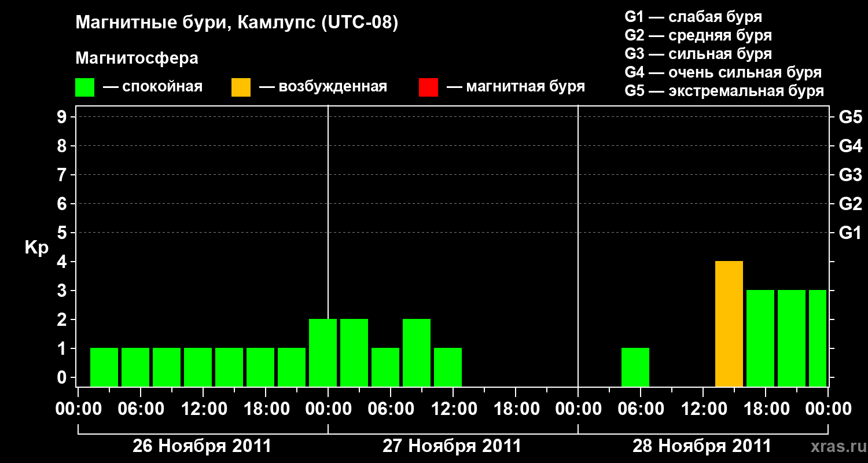Select the lone green Kp 1 bar at 06:00 on 28 November
868x463 pixels.
[635, 368]
